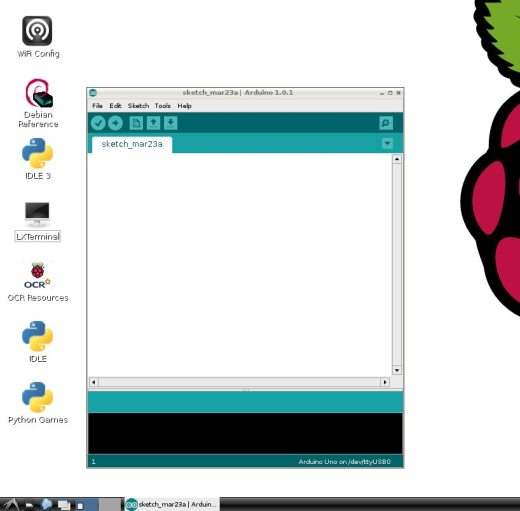Maximize the Arduino window
This screenshot has height=511, width=520.
(390, 93)
